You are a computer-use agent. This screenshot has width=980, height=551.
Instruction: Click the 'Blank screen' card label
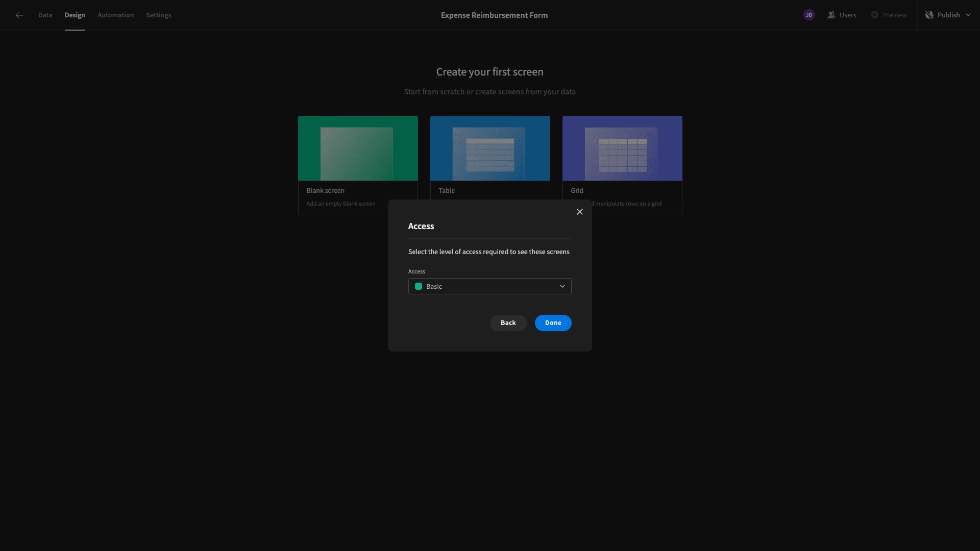point(325,190)
